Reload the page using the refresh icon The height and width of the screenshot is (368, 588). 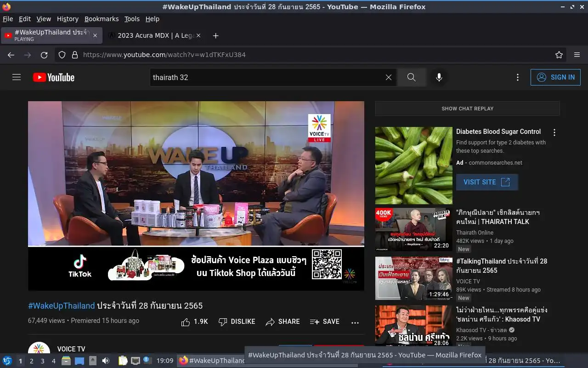tap(44, 55)
